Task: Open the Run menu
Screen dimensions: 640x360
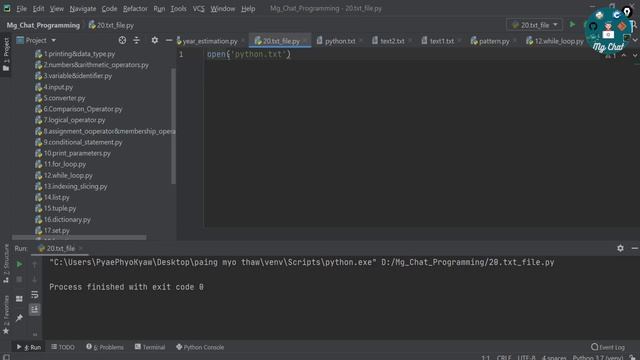Action: click(159, 9)
